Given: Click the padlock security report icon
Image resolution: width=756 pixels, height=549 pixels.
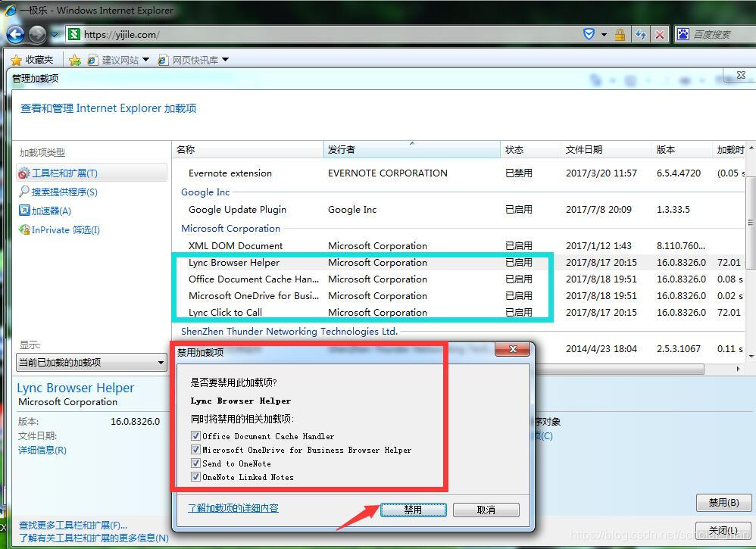Looking at the screenshot, I should (620, 34).
